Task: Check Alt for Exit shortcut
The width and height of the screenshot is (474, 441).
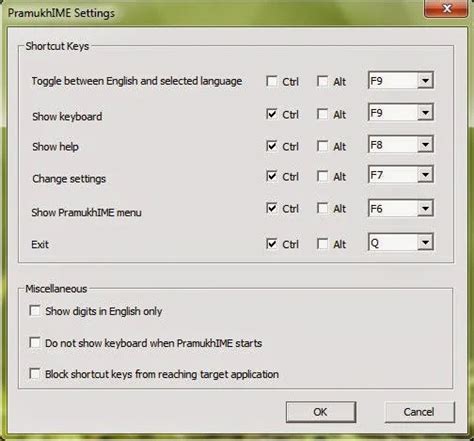Action: coord(322,244)
